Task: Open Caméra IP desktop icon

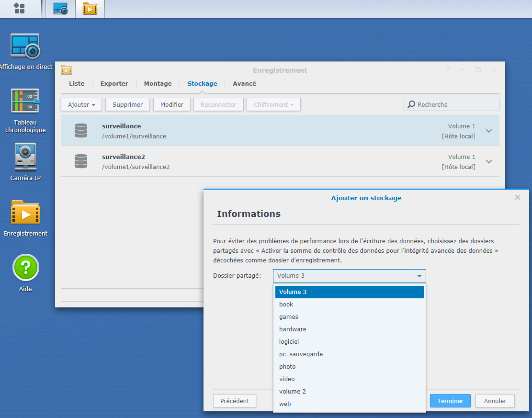Action: pos(25,157)
